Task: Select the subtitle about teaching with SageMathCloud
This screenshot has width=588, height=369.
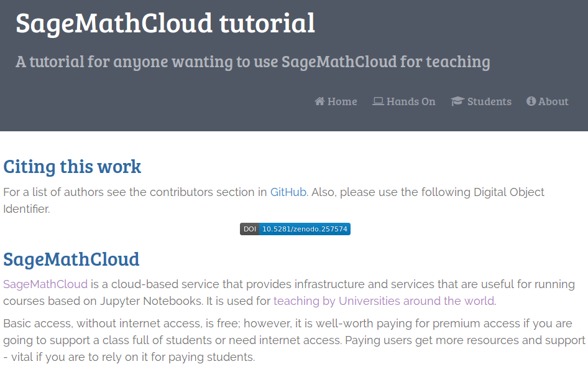Action: 253,62
